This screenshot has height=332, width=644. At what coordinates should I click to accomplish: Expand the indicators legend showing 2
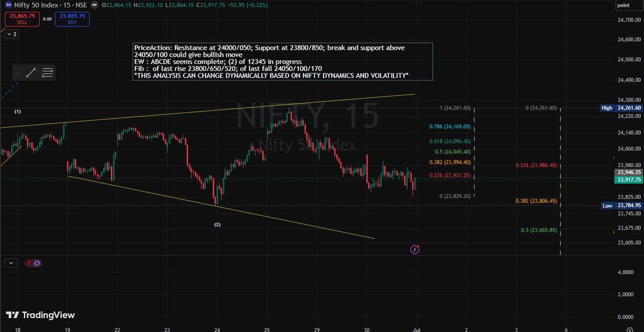pyautogui.click(x=12, y=34)
